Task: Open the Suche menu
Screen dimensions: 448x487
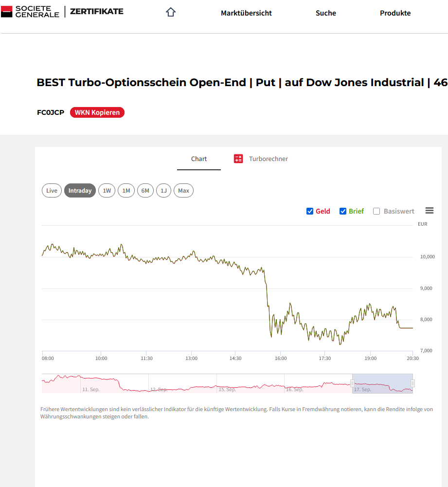Action: [325, 13]
